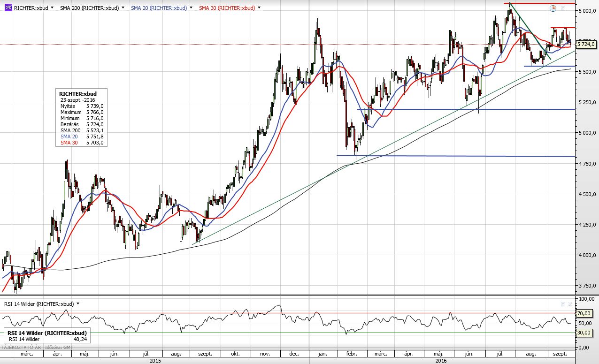Click the RSI 50,00 axis label
599x364 pixels.
(585, 323)
